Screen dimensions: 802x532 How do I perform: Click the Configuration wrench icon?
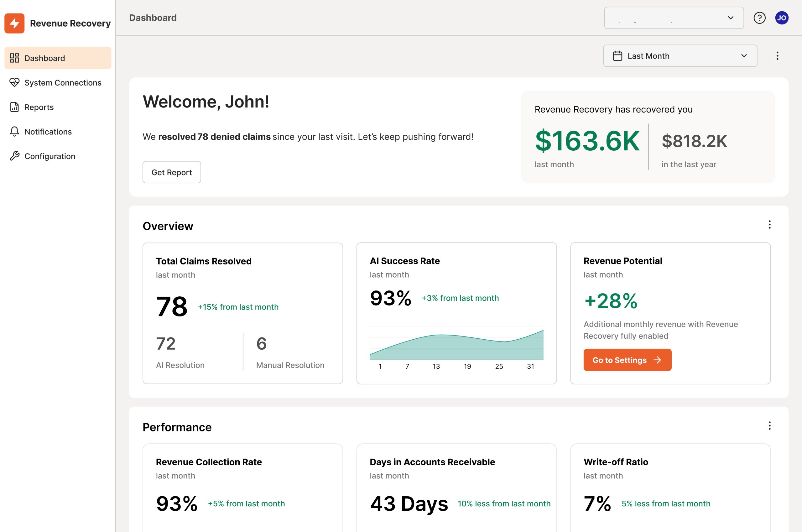click(14, 156)
